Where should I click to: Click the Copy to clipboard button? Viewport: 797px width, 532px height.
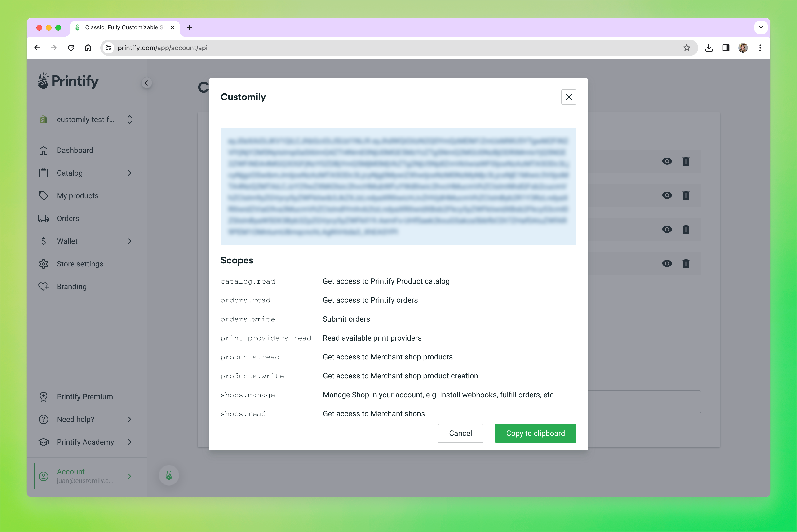pyautogui.click(x=535, y=433)
